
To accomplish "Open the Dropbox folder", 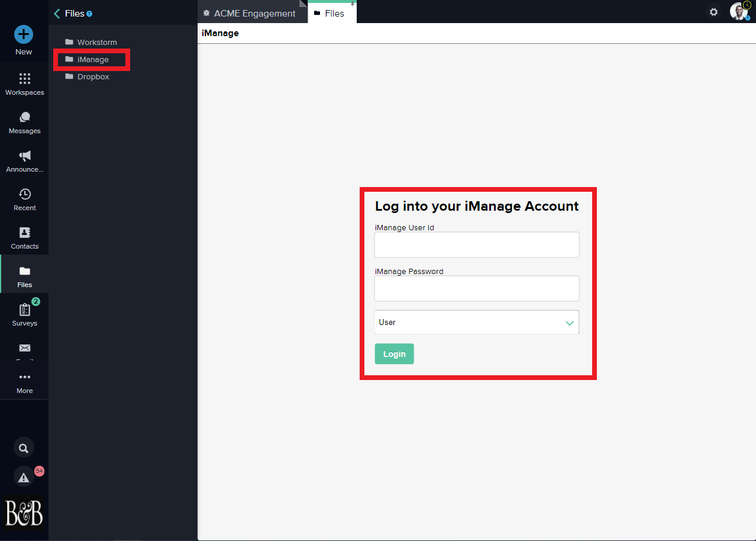I will pyautogui.click(x=87, y=77).
